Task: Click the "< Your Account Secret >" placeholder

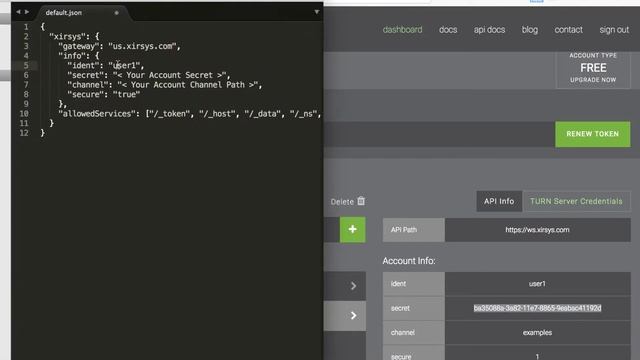Action: [x=169, y=75]
